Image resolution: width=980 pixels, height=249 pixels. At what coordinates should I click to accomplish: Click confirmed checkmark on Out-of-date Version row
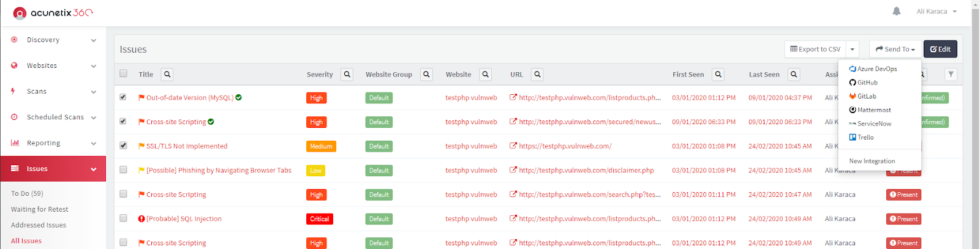(x=238, y=97)
